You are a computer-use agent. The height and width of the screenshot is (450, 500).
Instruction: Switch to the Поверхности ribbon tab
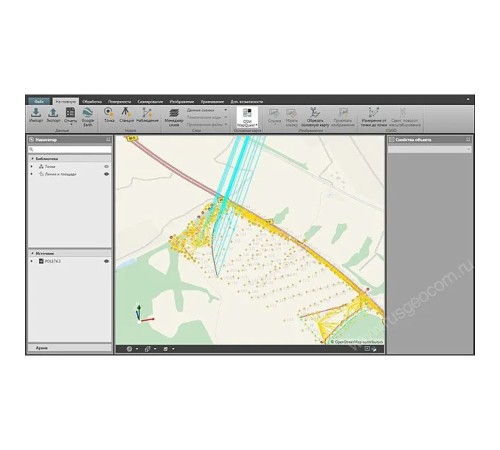click(120, 102)
